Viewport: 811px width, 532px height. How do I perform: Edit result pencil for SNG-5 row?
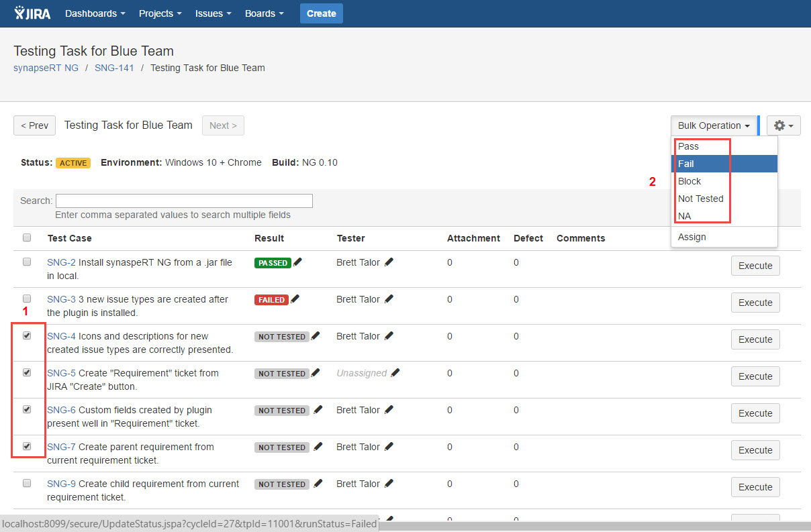click(316, 373)
